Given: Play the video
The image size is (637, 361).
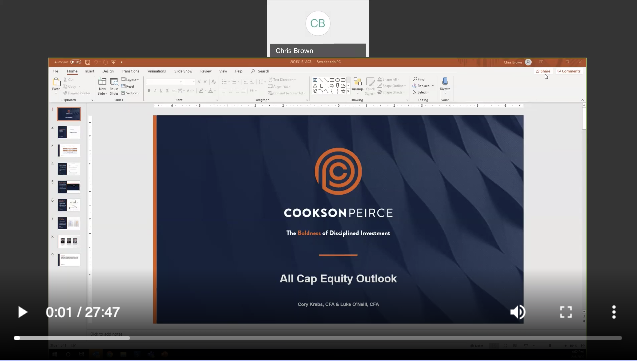Looking at the screenshot, I should click(22, 312).
